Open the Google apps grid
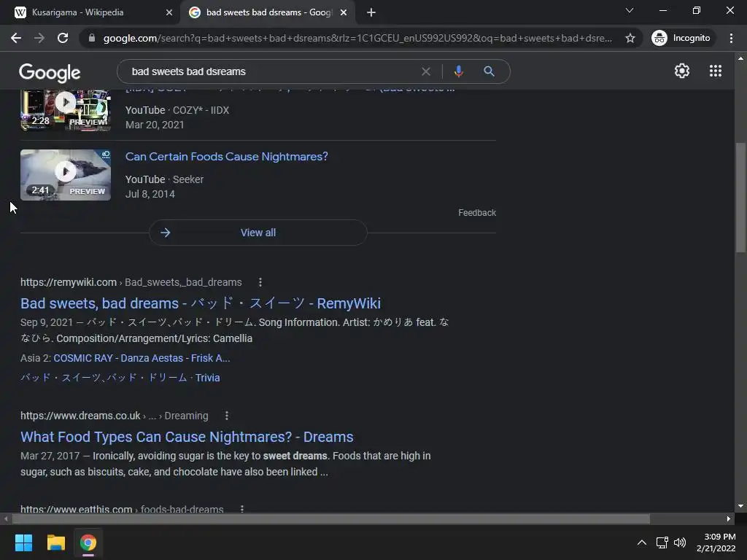This screenshot has height=560, width=747. click(x=716, y=71)
